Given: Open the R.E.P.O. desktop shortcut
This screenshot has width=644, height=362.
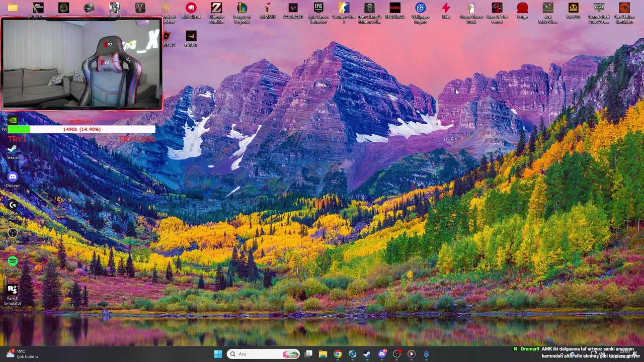Looking at the screenshot, I should [x=573, y=11].
